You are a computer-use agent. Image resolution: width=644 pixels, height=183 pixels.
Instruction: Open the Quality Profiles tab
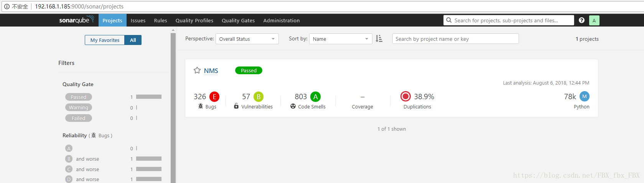194,20
